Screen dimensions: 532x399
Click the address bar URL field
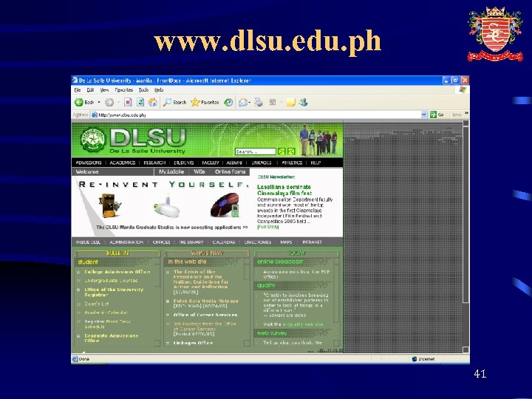(x=258, y=115)
